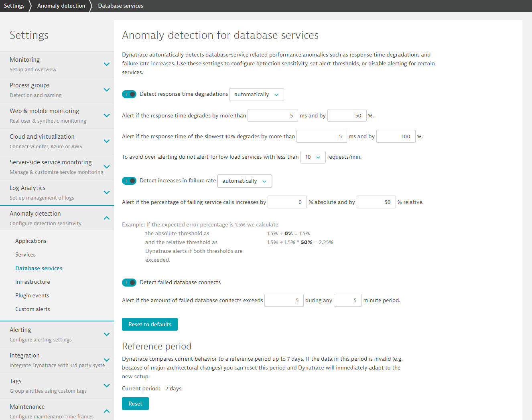Edit response time degradation percent field
The width and height of the screenshot is (532, 420).
347,115
